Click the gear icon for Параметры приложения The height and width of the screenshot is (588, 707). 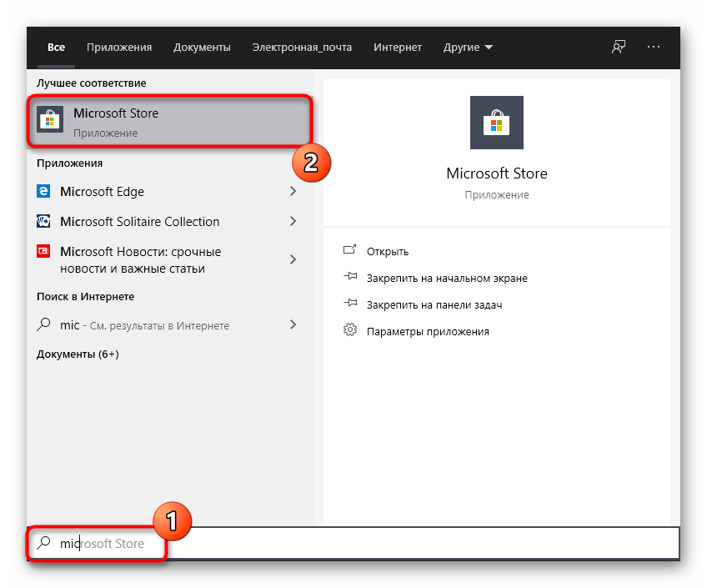click(x=350, y=331)
